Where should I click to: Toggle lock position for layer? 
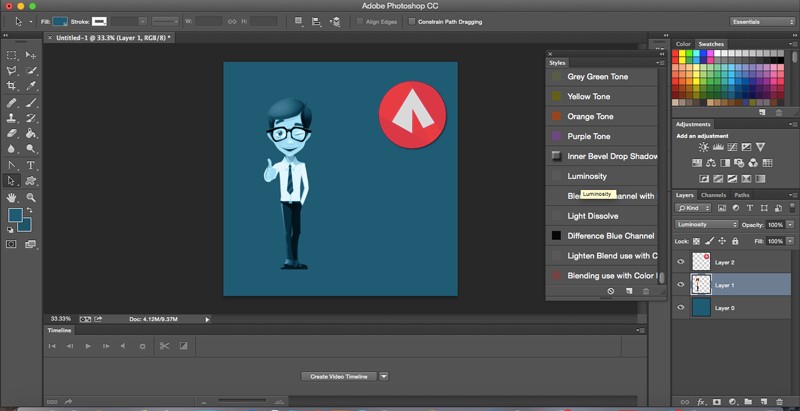coord(722,241)
